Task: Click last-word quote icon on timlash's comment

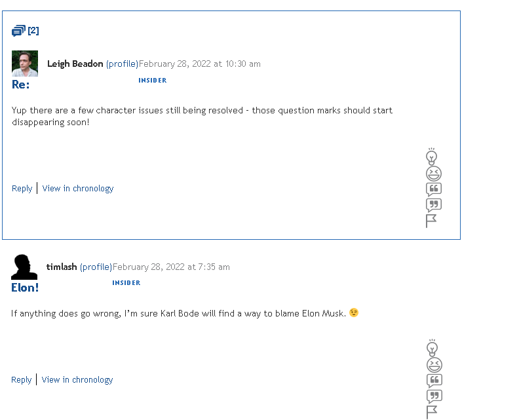Action: pyautogui.click(x=433, y=396)
